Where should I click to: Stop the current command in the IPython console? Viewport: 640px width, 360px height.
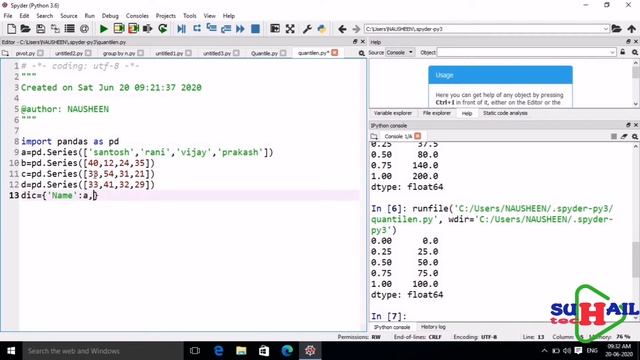(x=613, y=136)
